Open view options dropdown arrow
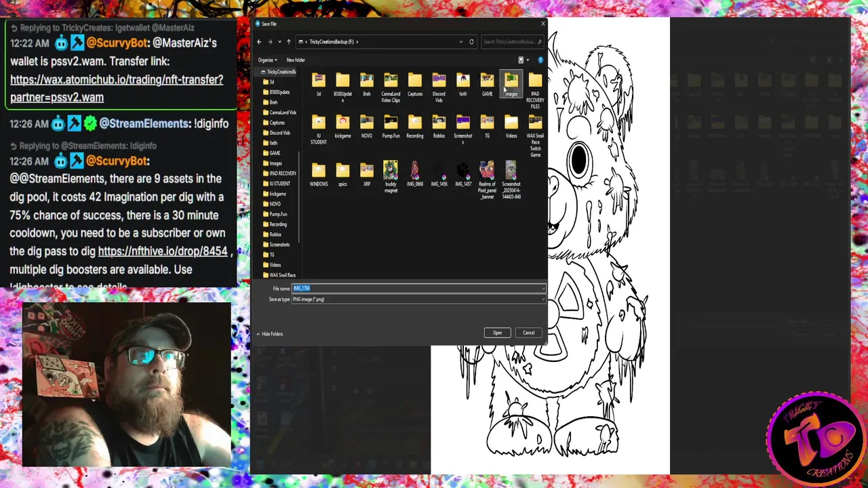The width and height of the screenshot is (868, 488). [528, 60]
